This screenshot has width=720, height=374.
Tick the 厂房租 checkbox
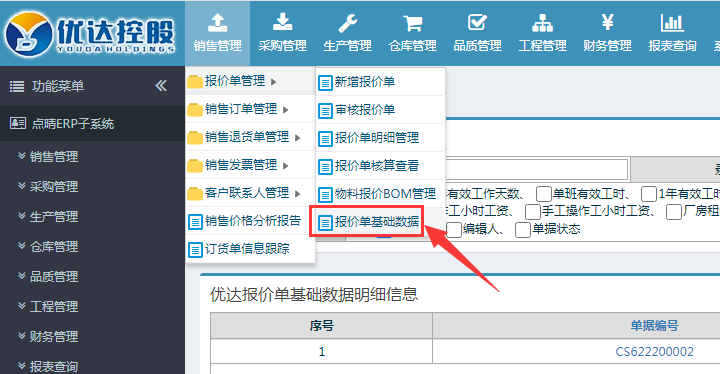[x=674, y=212]
